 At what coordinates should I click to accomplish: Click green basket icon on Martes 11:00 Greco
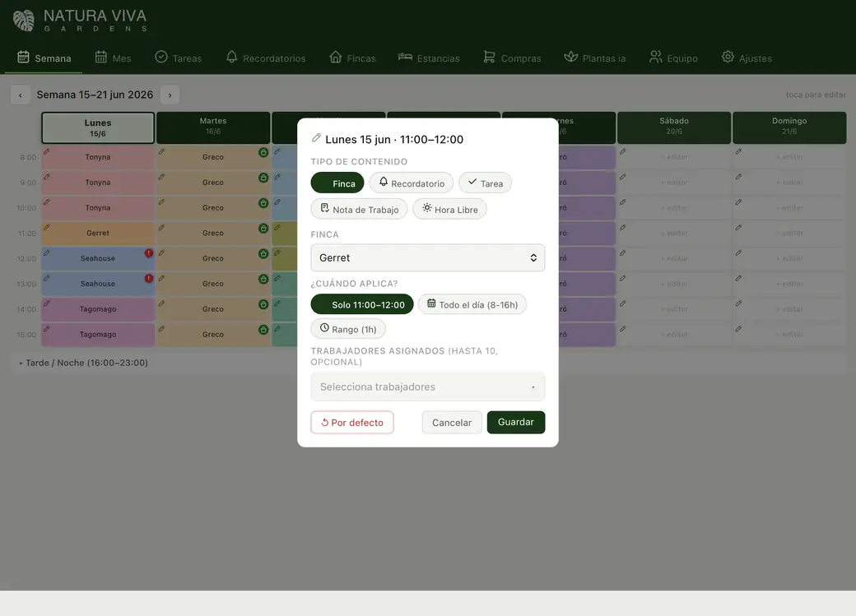pyautogui.click(x=263, y=228)
